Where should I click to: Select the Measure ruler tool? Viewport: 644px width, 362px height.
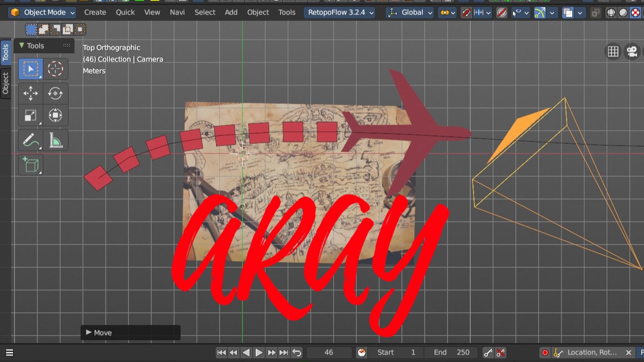[x=55, y=140]
